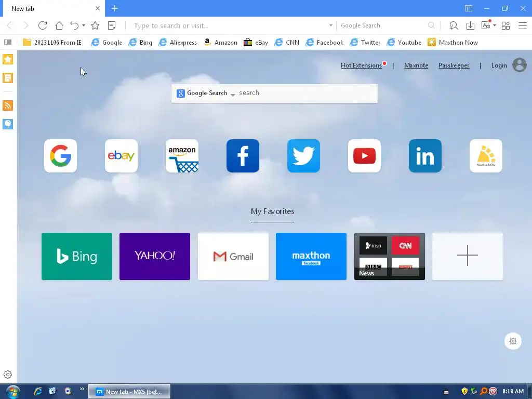Click the Hot Extensions link
This screenshot has width=532, height=399.
[361, 65]
